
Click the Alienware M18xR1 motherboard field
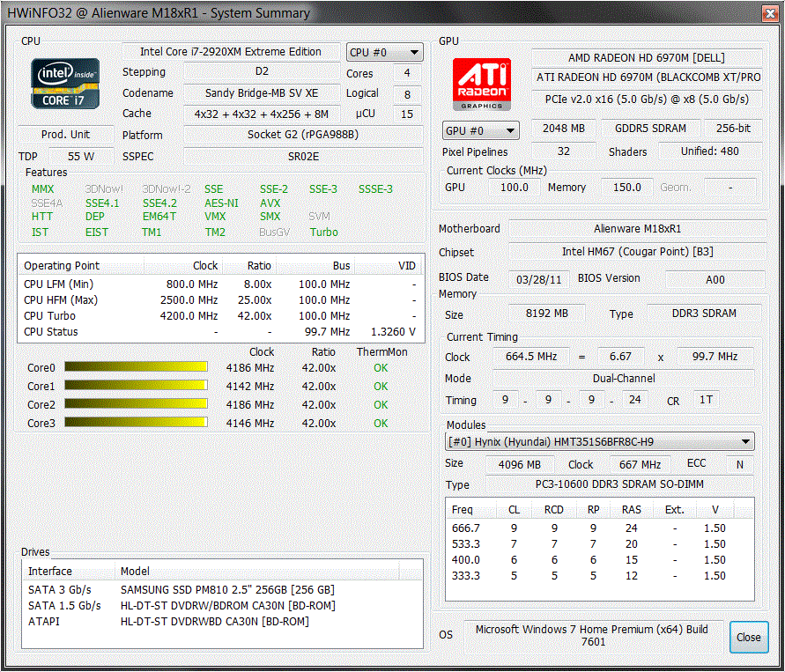[x=637, y=229]
